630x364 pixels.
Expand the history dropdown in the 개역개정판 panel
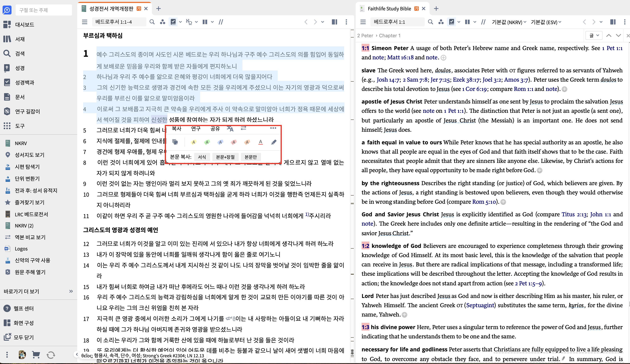click(x=323, y=22)
